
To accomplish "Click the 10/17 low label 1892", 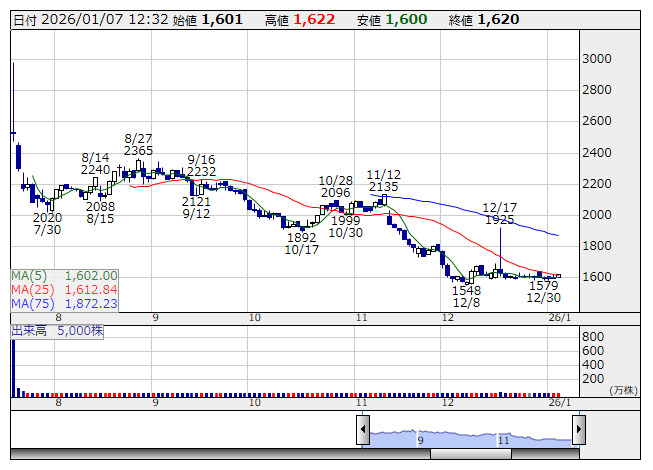I will click(301, 238).
